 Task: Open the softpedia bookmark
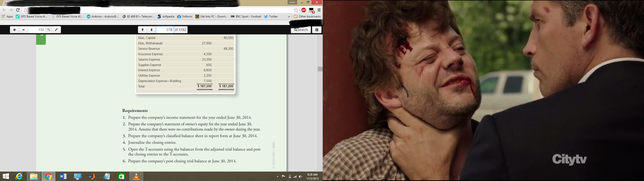(x=166, y=17)
